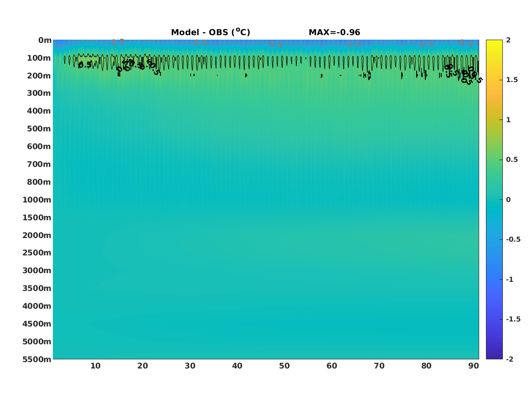Click the colorbar tick label '0'

508,200
